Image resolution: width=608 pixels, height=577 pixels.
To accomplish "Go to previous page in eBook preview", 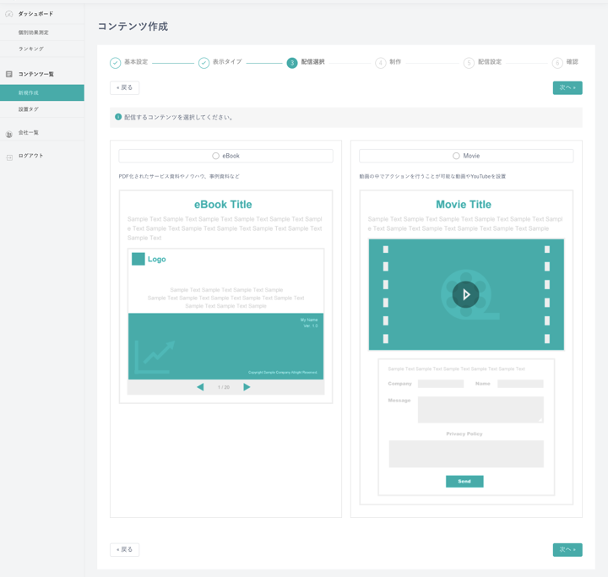I will 200,387.
